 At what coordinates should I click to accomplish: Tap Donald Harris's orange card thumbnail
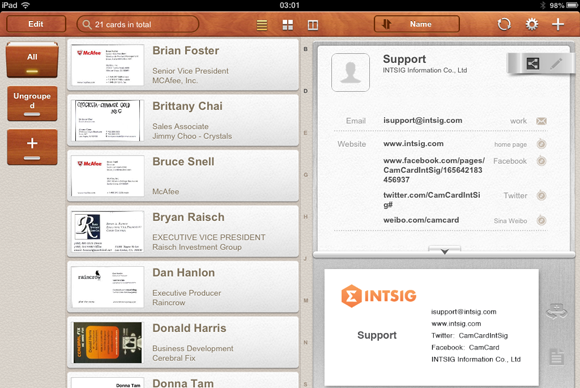[108, 343]
